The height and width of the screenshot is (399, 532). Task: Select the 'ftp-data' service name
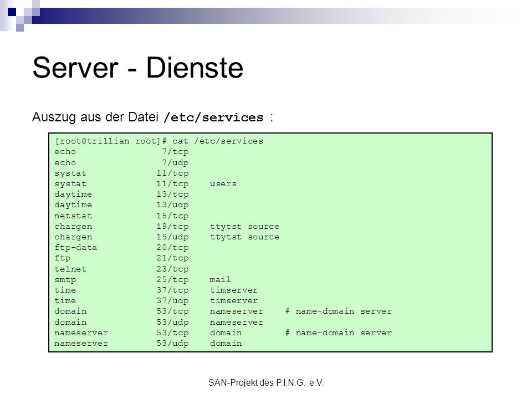pos(76,248)
